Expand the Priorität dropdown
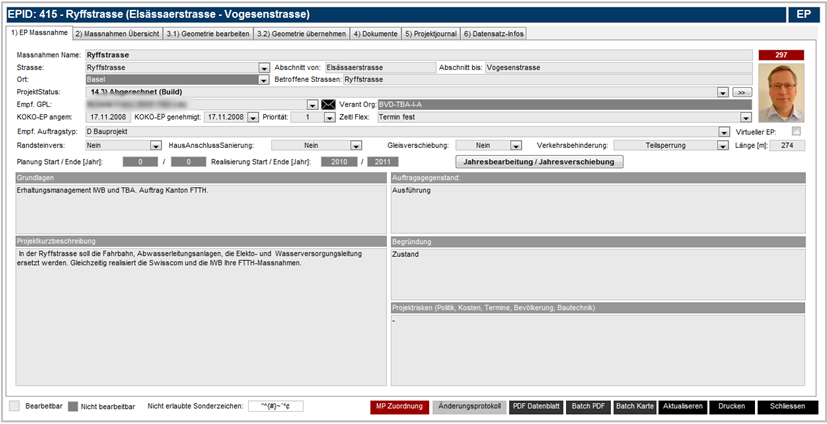The width and height of the screenshot is (827, 424). [329, 118]
